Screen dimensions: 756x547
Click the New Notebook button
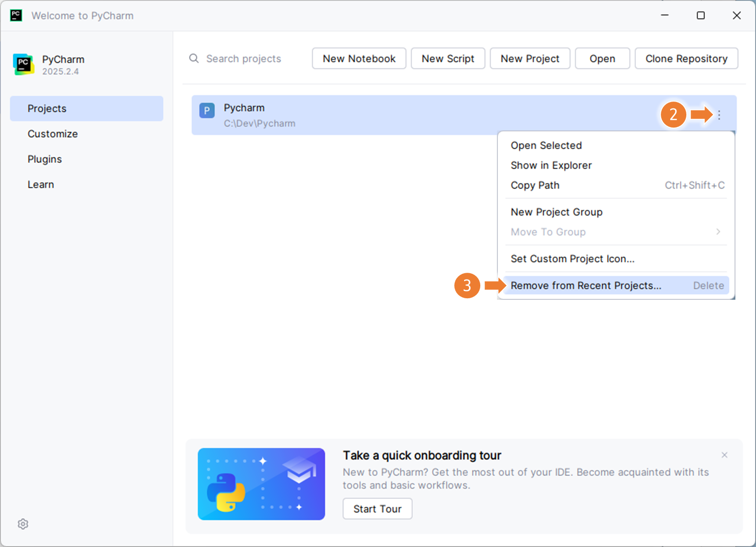[359, 58]
